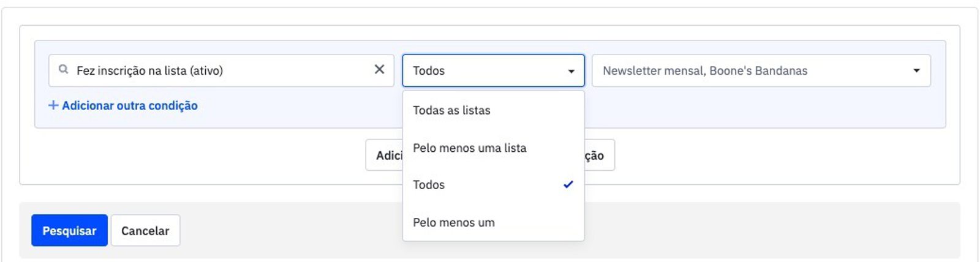Click the 'Adicionar outra condição' link

click(129, 105)
